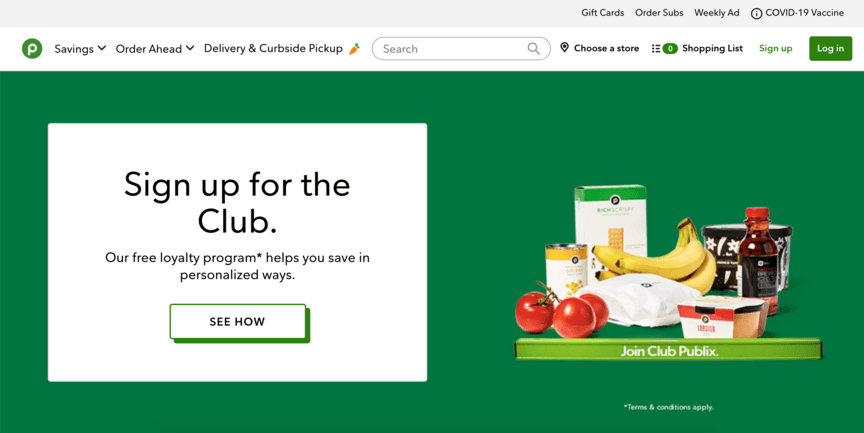
Task: Click the shopping list count badge
Action: [670, 48]
